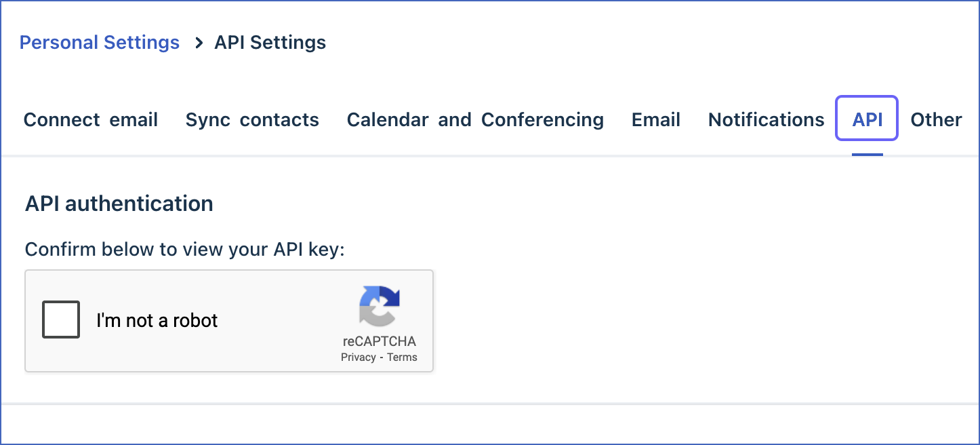The width and height of the screenshot is (980, 445).
Task: Open the Other settings tab
Action: point(936,119)
